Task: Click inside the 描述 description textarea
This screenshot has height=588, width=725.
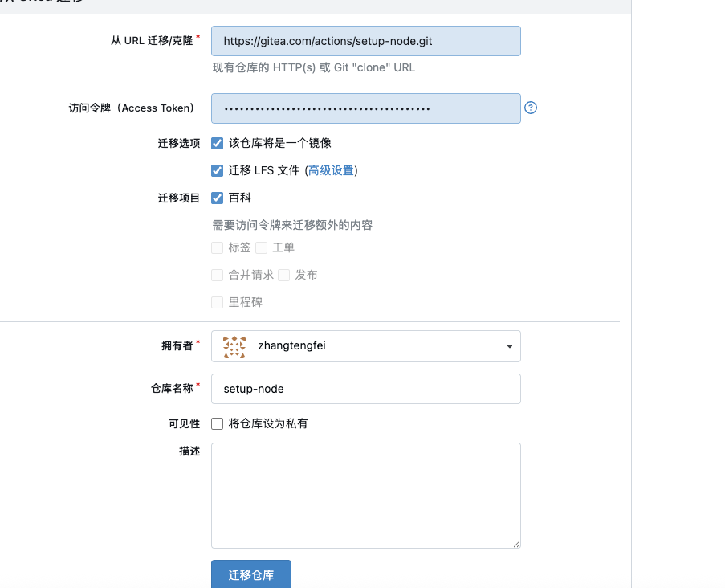Action: click(365, 490)
